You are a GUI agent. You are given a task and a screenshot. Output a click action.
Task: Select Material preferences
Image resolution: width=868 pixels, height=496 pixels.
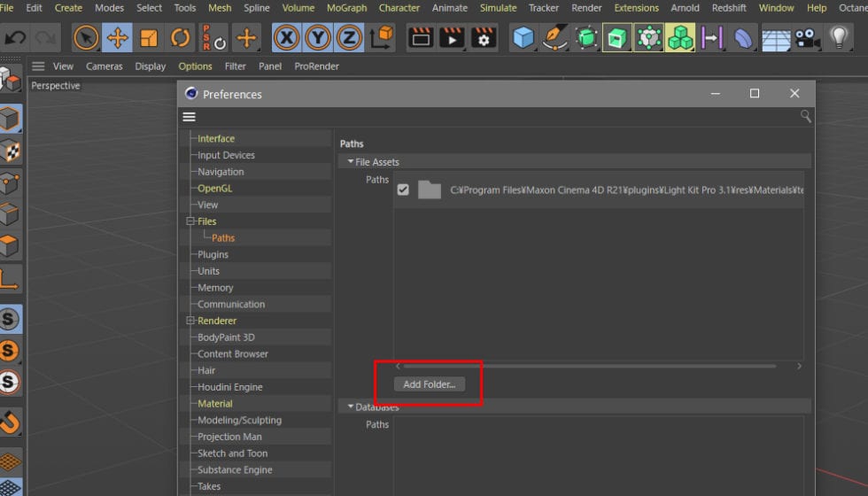215,404
